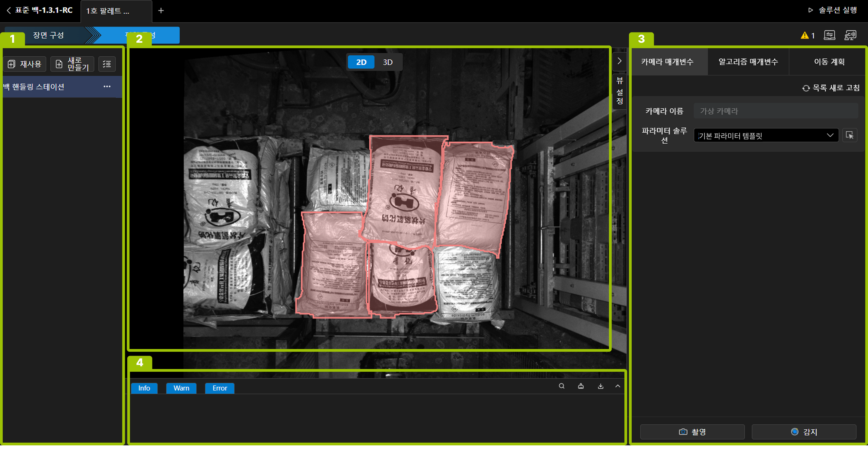Open the warning indicator showing 1

pos(807,35)
